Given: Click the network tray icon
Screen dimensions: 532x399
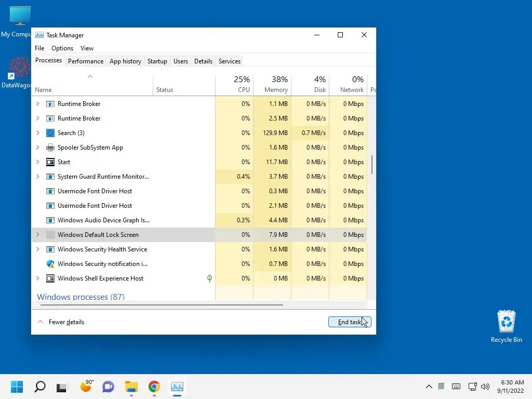Looking at the screenshot, I should [472, 387].
